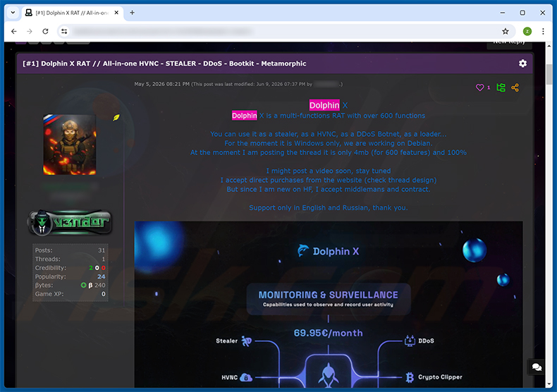This screenshot has height=392, width=557.
Task: Click the Popularity value 24
Action: pos(102,276)
